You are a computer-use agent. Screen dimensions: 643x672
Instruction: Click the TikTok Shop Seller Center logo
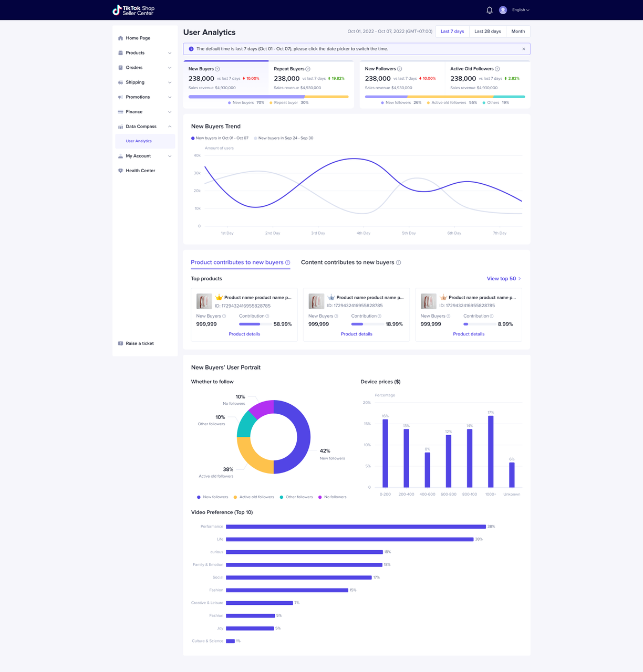tap(133, 10)
